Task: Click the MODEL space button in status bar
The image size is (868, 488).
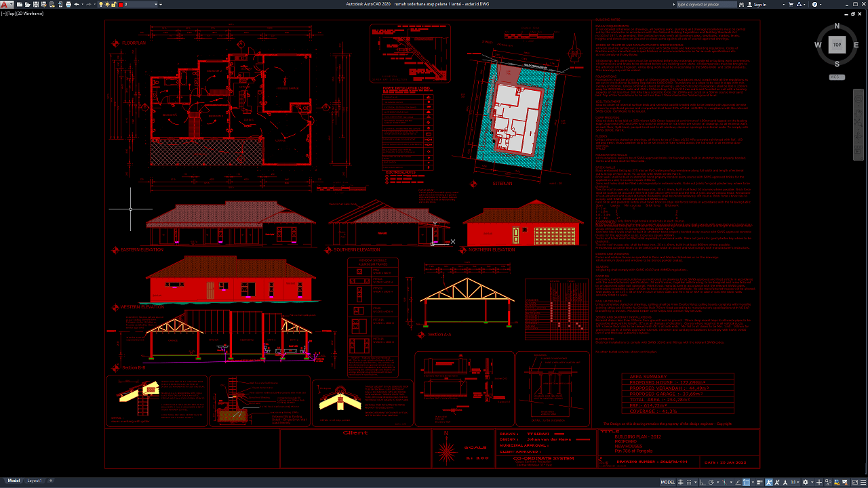Action: [x=667, y=482]
